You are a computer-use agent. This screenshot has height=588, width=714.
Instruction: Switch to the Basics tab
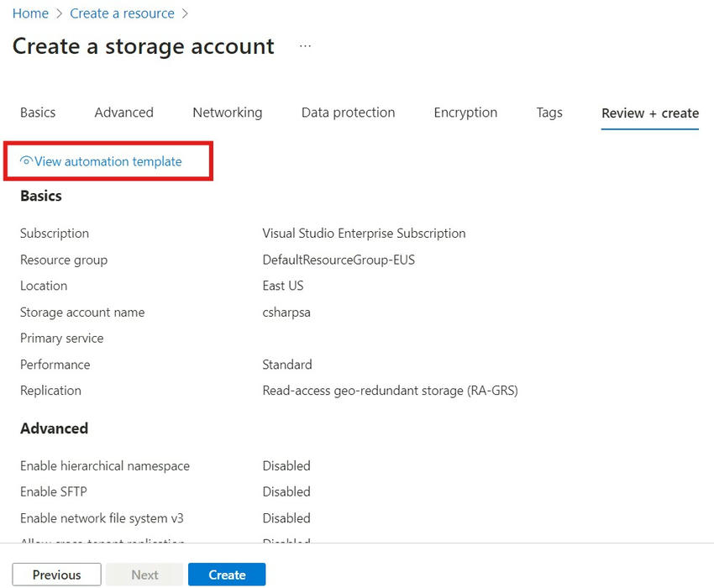point(38,113)
